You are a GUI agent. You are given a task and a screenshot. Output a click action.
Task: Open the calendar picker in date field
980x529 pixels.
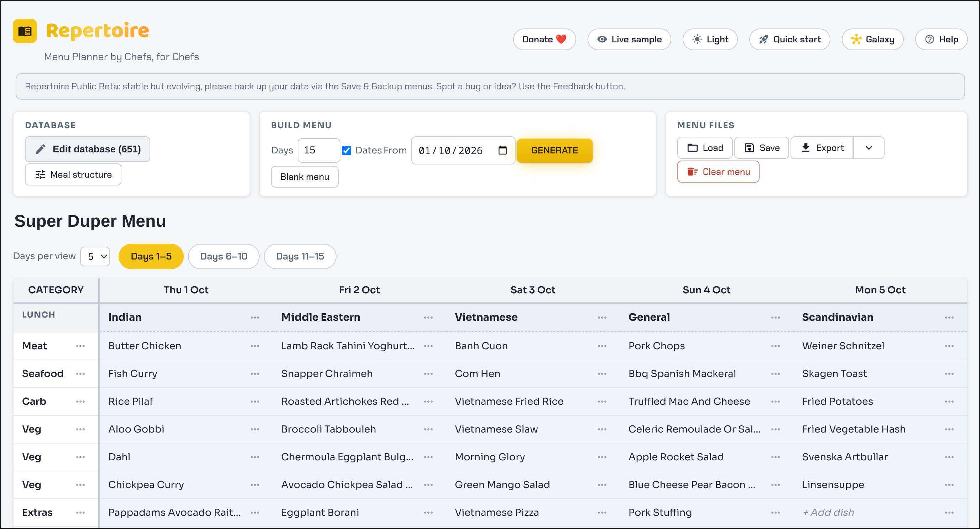502,150
